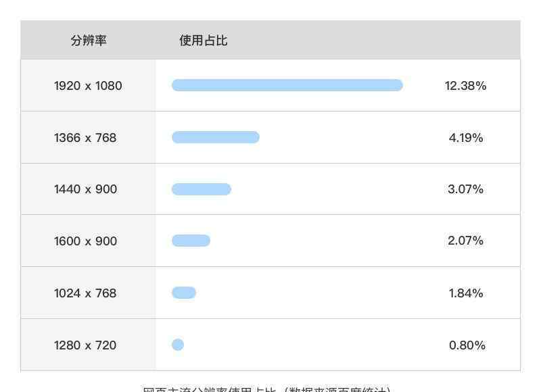
Task: Click the 0.80% percentage value
Action: click(x=467, y=345)
